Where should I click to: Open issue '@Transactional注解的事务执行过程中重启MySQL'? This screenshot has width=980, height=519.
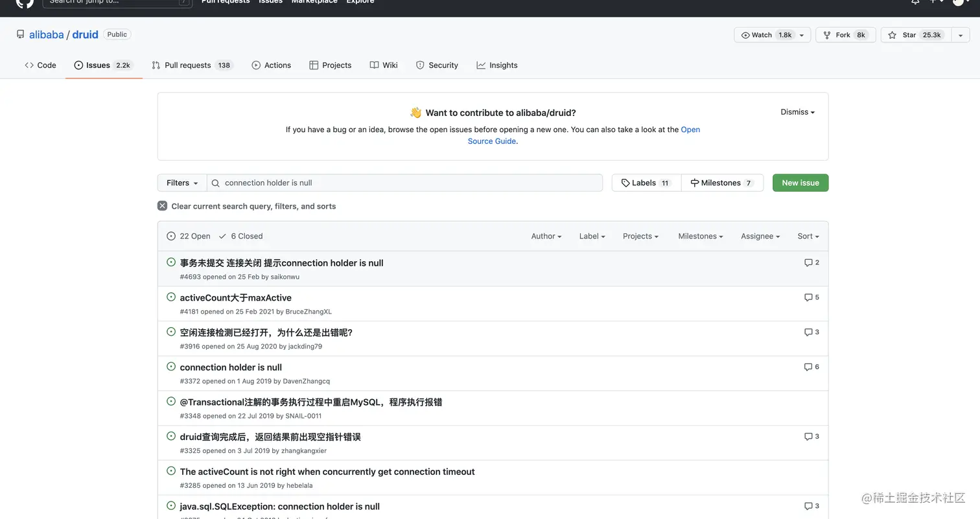[x=311, y=402]
